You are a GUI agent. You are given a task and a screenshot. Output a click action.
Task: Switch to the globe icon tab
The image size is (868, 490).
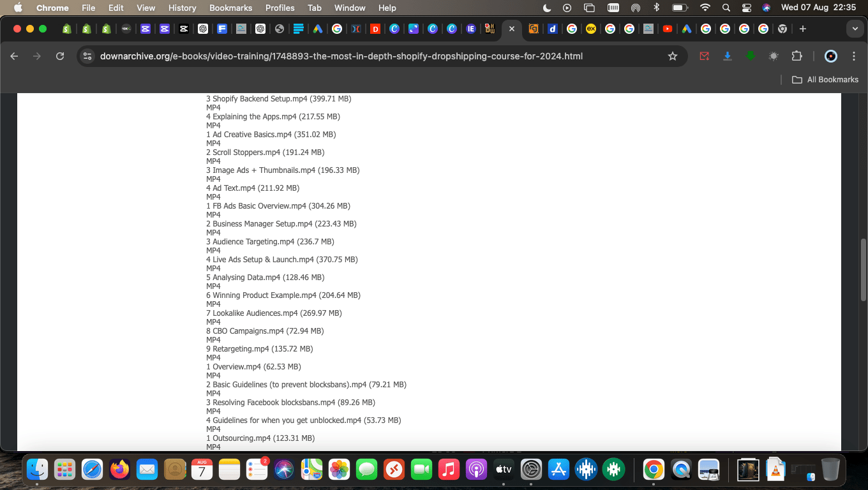click(x=280, y=29)
